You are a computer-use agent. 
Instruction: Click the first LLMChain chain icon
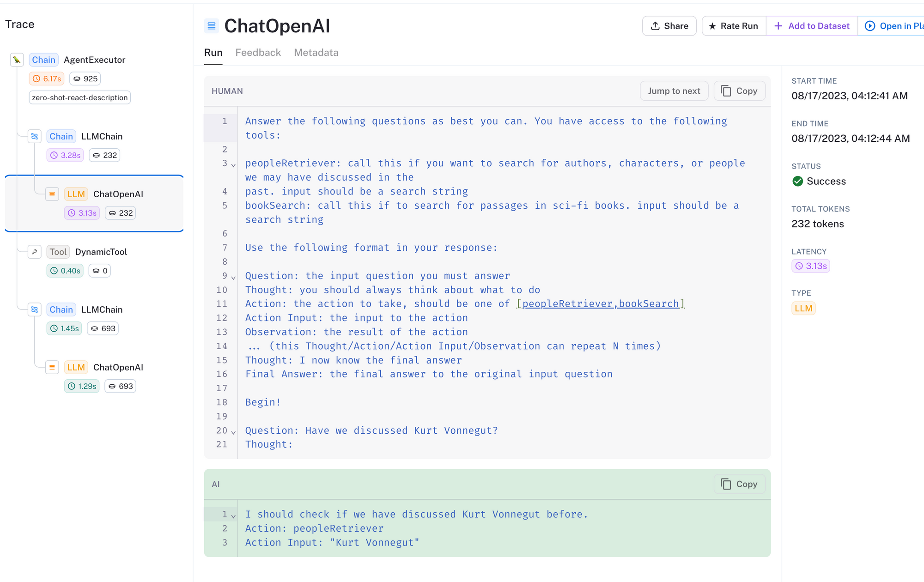tap(35, 136)
